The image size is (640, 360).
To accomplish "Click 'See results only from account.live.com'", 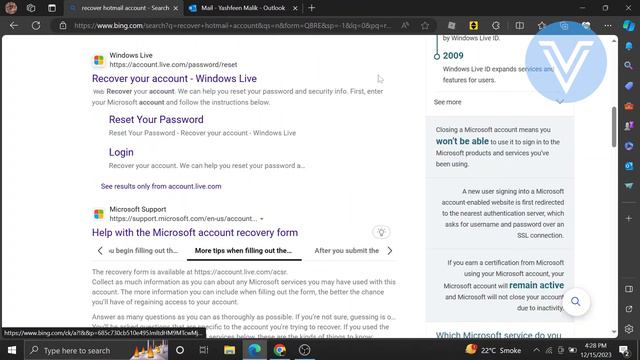I will click(161, 186).
